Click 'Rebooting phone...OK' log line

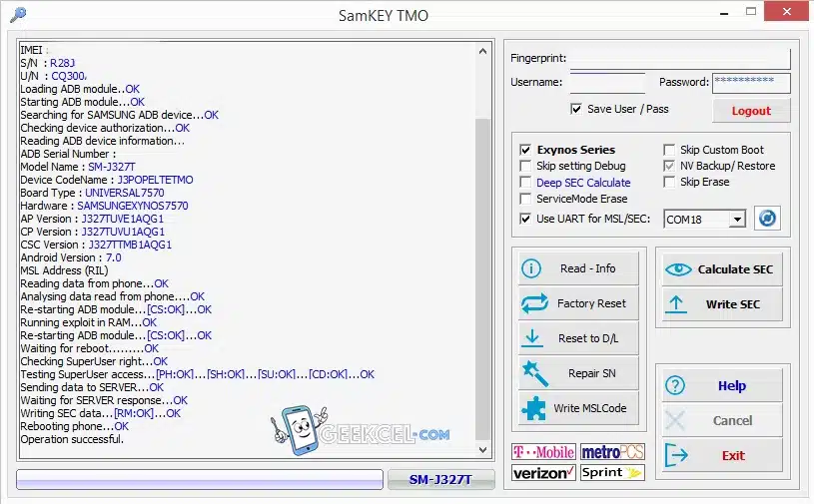(x=74, y=426)
